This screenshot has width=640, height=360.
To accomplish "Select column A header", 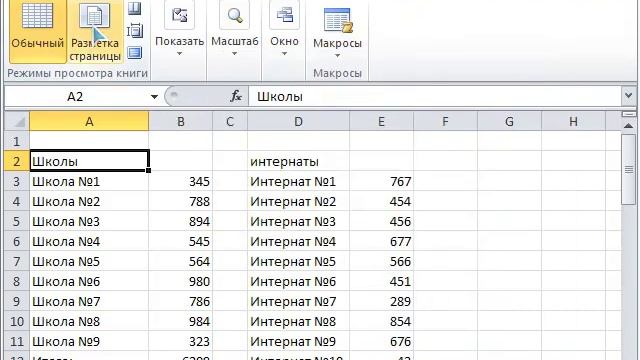I will tap(89, 122).
